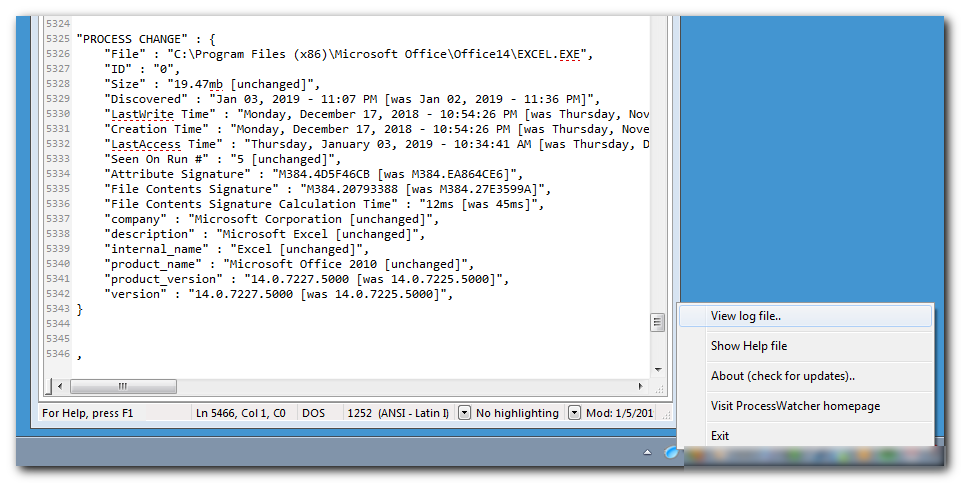This screenshot has height=483, width=961.
Task: Click the "internal_name" Excel line
Action: 237,249
